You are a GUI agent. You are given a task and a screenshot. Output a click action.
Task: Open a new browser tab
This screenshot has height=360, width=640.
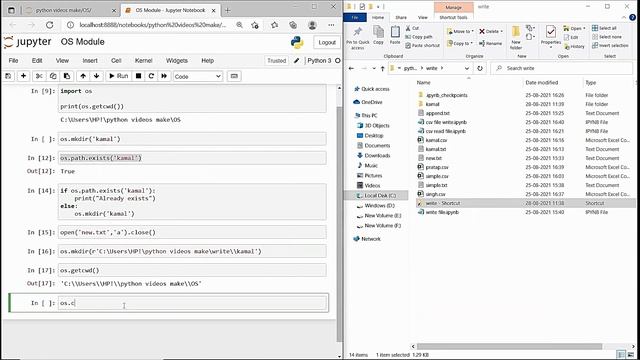pos(228,10)
